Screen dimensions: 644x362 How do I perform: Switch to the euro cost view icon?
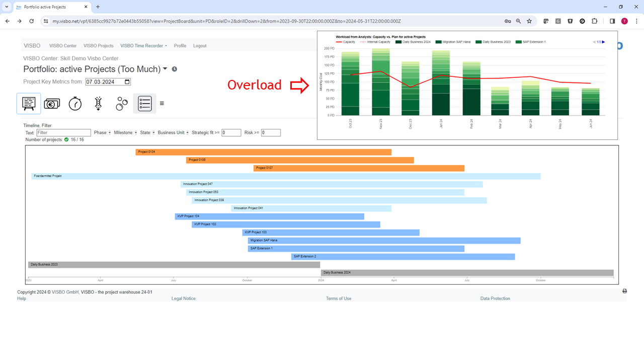tap(52, 104)
